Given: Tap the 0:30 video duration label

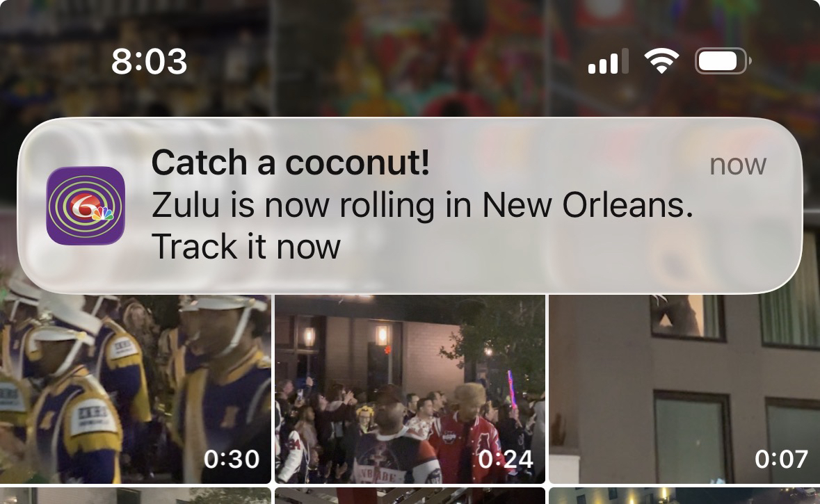Looking at the screenshot, I should tap(231, 460).
